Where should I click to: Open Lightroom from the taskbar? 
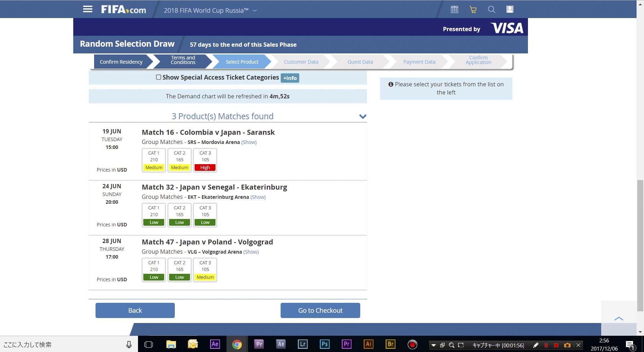click(x=303, y=344)
